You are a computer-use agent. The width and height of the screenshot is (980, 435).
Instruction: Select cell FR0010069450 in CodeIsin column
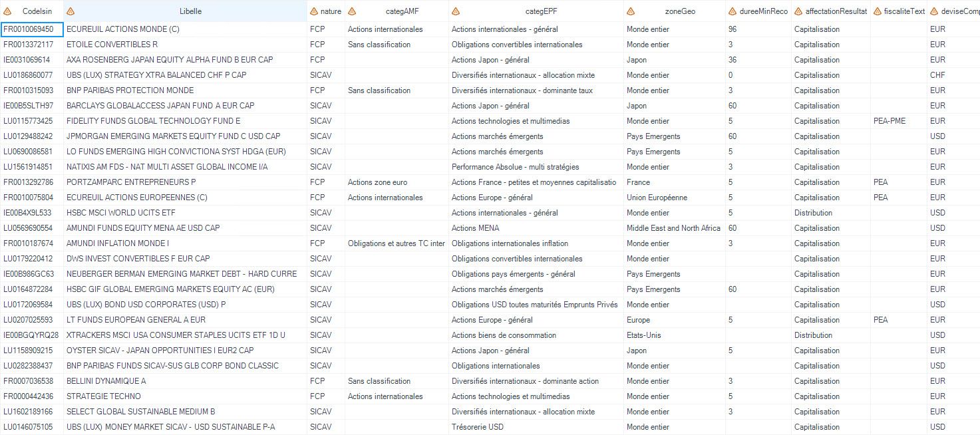pyautogui.click(x=32, y=29)
